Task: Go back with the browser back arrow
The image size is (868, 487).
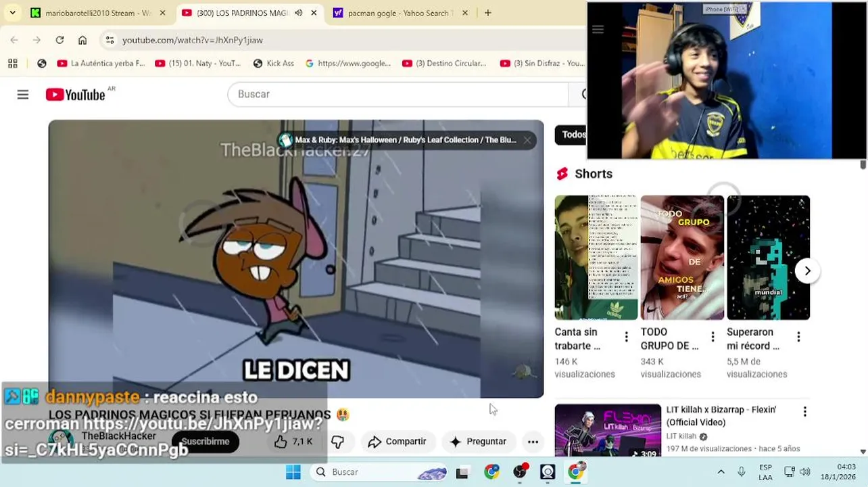Action: tap(14, 40)
